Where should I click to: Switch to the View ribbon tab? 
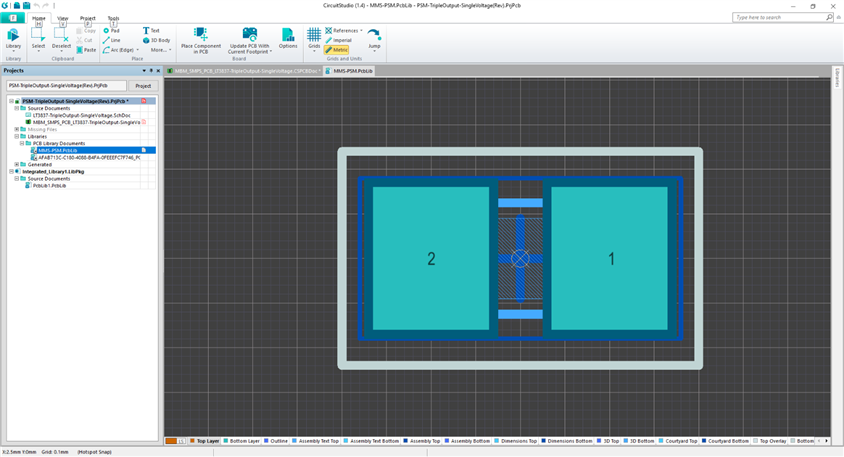(63, 18)
